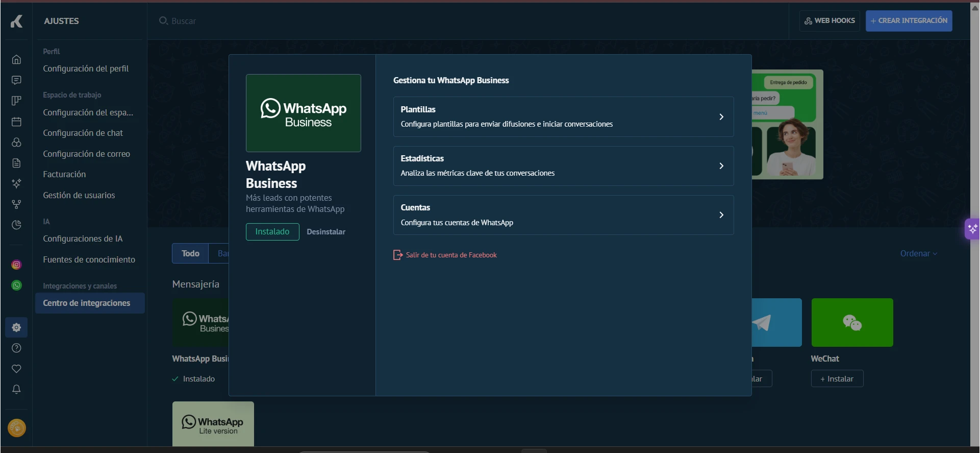Open Configuración de chat
The image size is (980, 453).
83,133
